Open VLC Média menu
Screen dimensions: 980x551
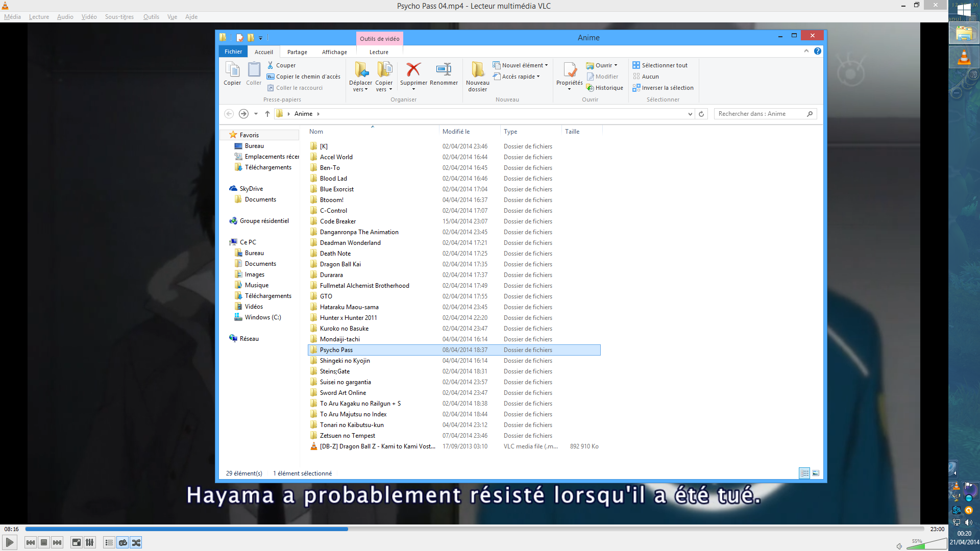(12, 17)
